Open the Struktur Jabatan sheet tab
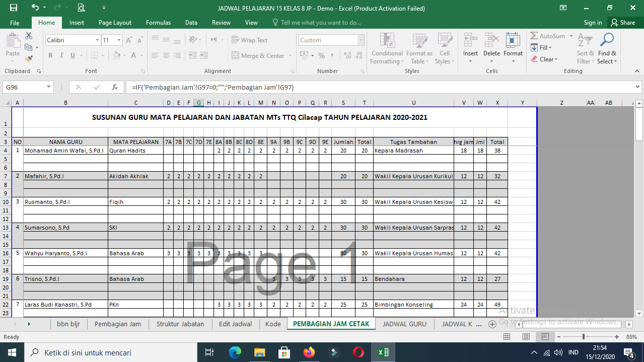Image resolution: width=644 pixels, height=362 pixels. (180, 324)
